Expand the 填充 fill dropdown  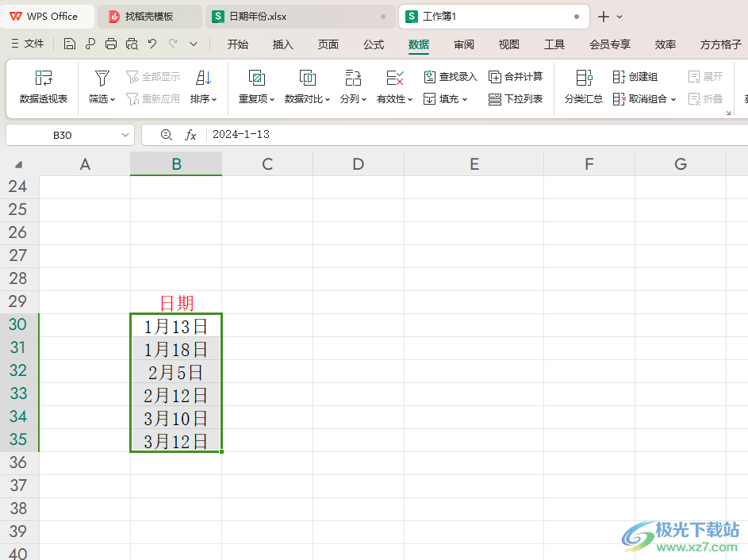click(464, 100)
